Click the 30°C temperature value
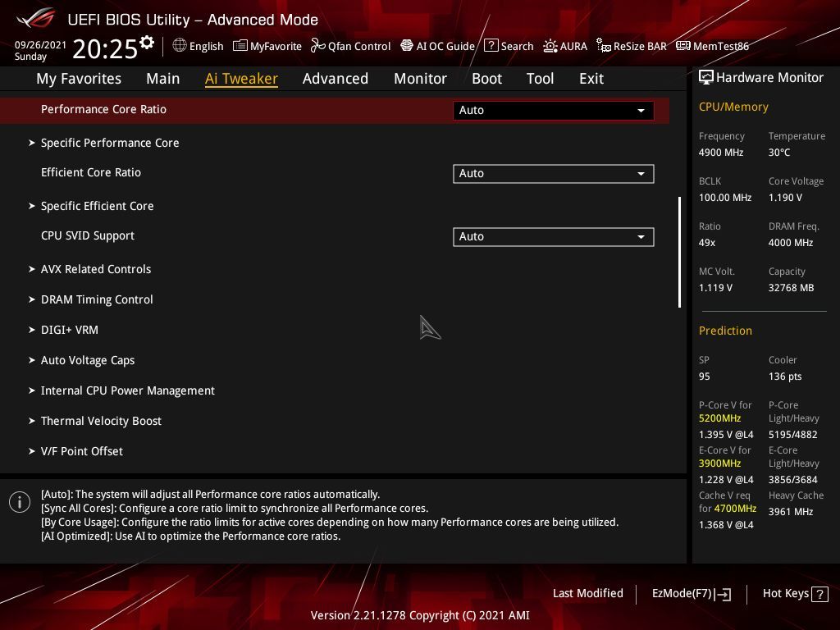Image resolution: width=840 pixels, height=630 pixels. [x=779, y=153]
